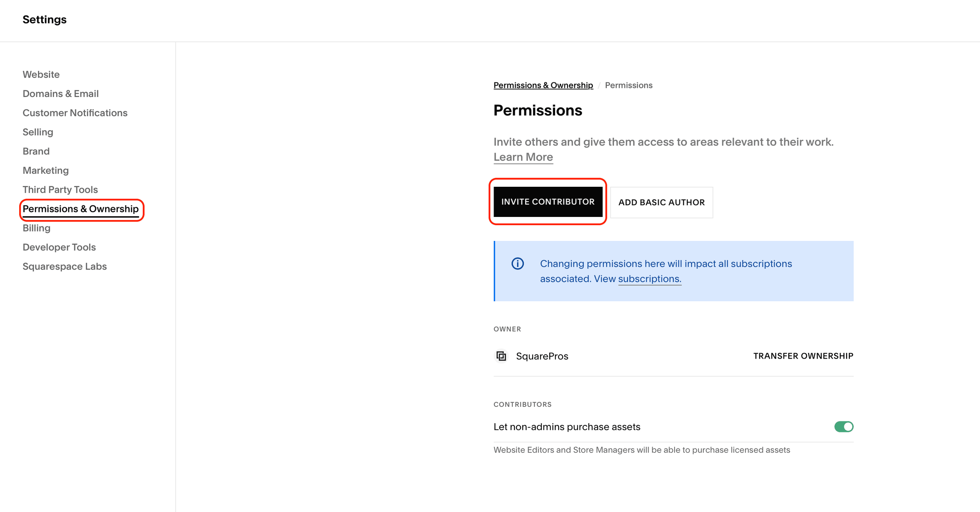Click Transfer Ownership
The image size is (980, 512).
click(x=803, y=356)
